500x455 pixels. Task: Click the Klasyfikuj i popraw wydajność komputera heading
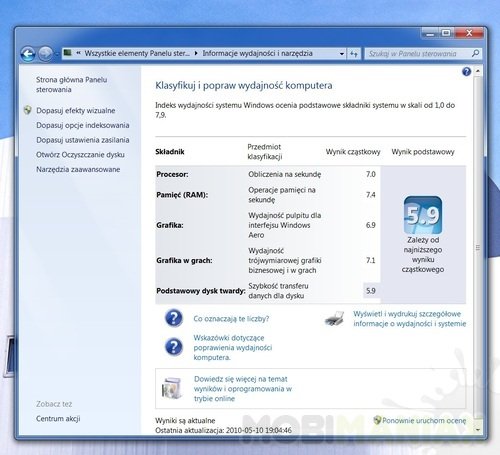click(x=244, y=86)
